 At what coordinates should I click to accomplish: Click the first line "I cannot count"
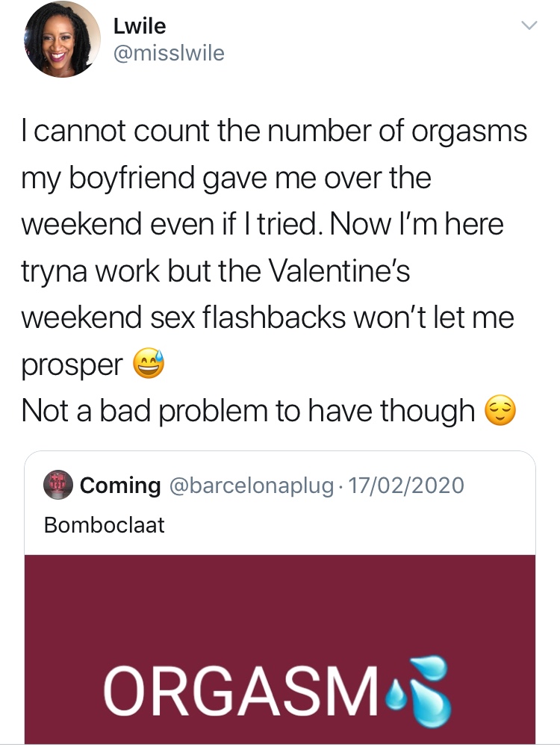click(112, 131)
